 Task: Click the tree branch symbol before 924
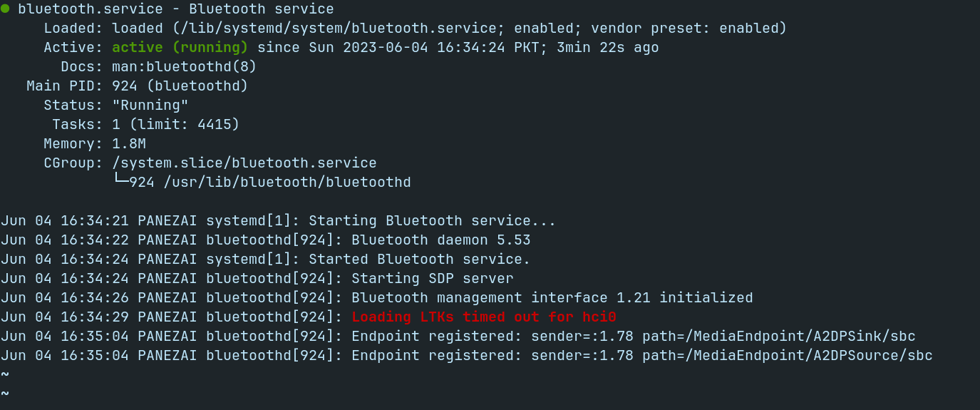120,180
